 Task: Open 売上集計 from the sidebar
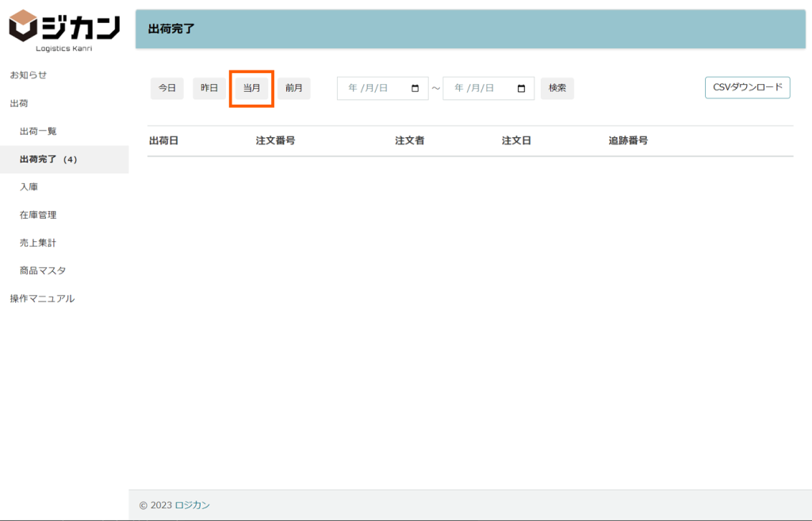pyautogui.click(x=38, y=243)
